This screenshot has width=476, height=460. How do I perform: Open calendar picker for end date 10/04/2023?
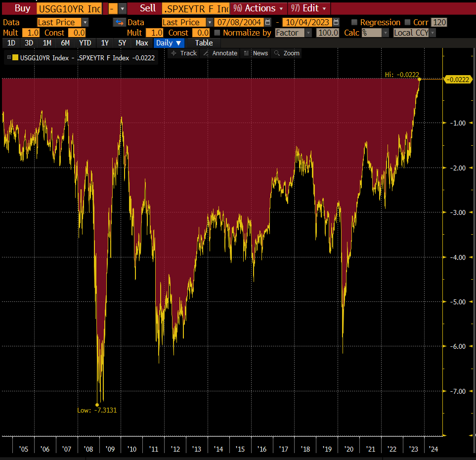[336, 22]
